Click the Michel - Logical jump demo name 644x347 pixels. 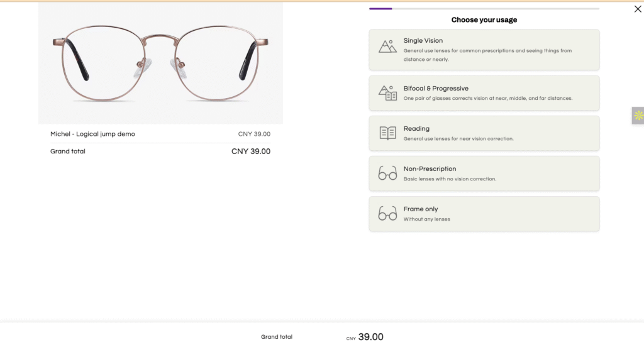click(92, 134)
